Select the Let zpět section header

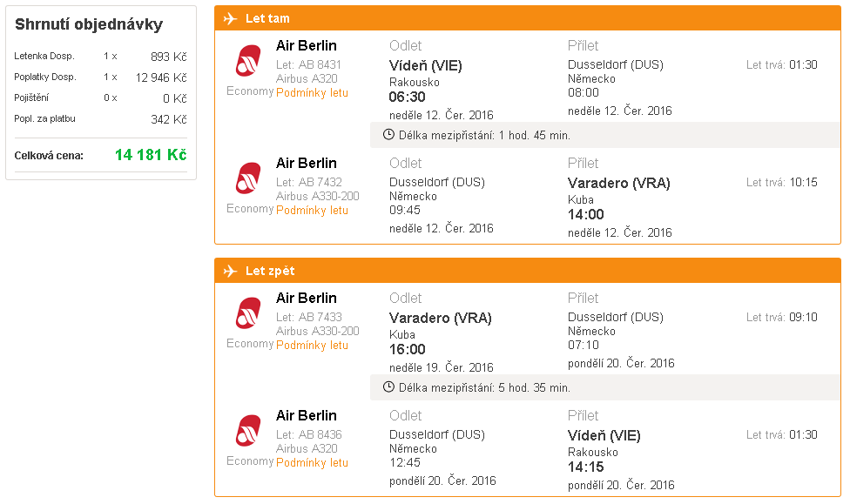[528, 271]
